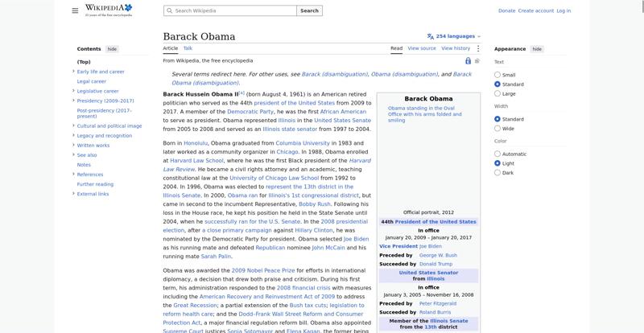Screen dimensions: 644x333
Task: Open the more options vertical dots menu
Action: tap(478, 48)
